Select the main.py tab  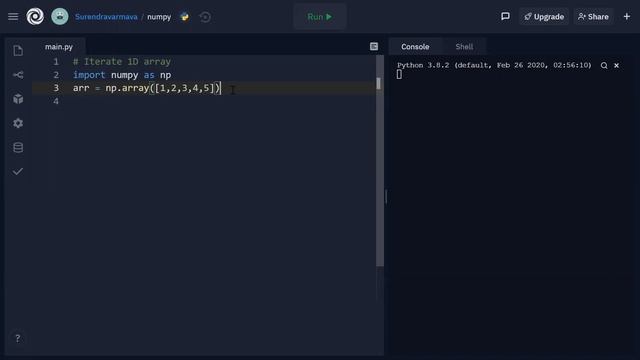pos(59,47)
